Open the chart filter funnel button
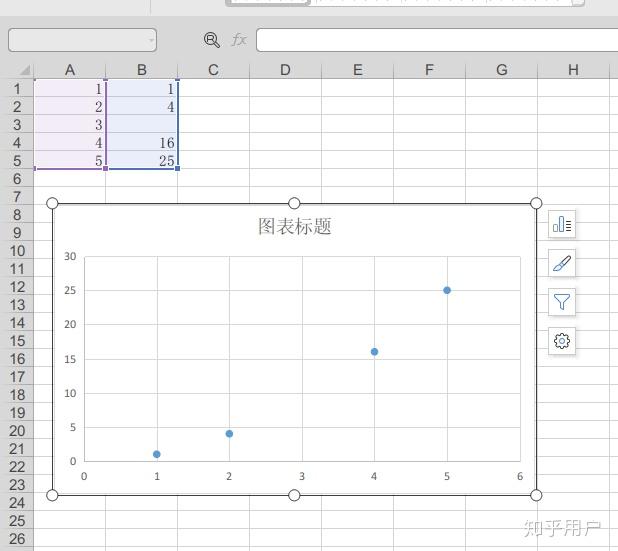Screen dimensions: 618x551 pos(562,302)
